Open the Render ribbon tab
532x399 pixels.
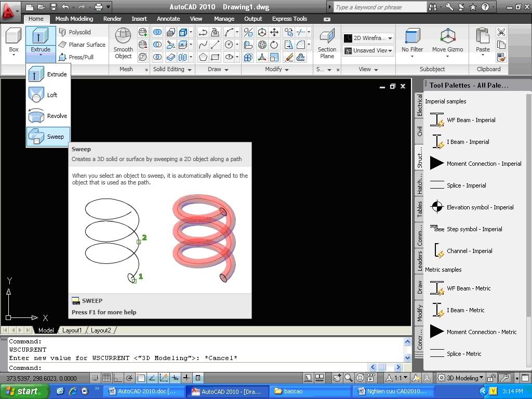pos(112,19)
